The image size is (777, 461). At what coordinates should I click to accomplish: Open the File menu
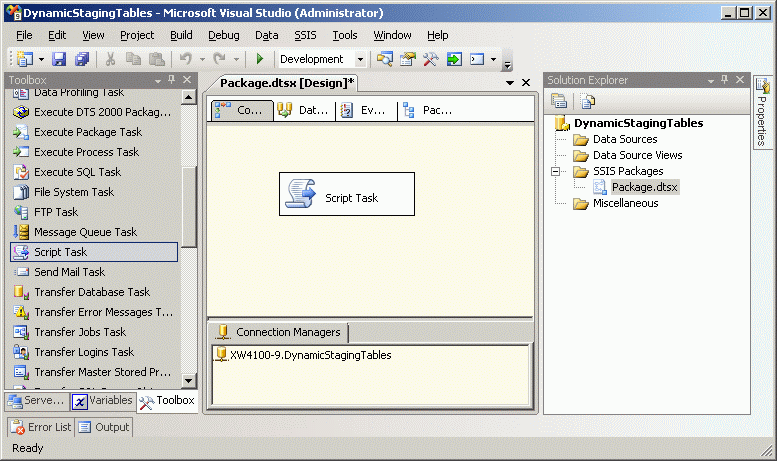[24, 35]
